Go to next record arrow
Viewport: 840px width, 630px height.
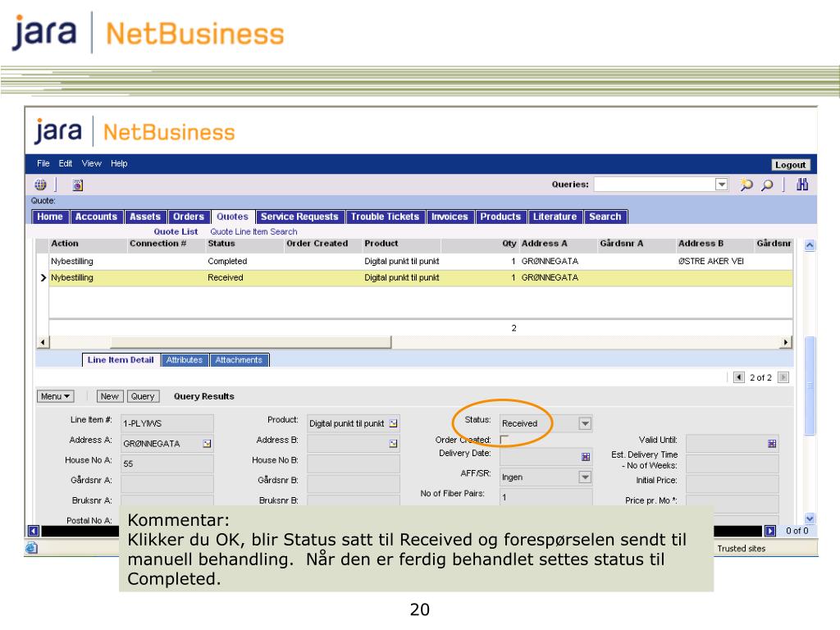783,377
